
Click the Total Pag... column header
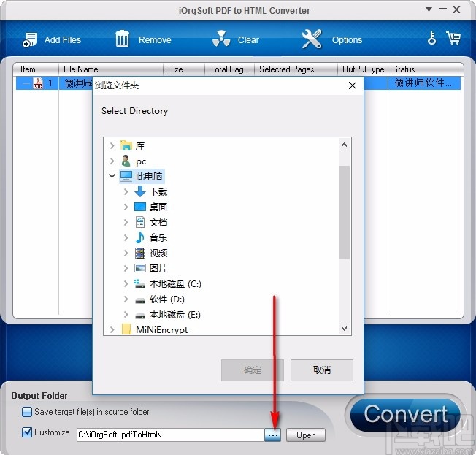pos(229,69)
